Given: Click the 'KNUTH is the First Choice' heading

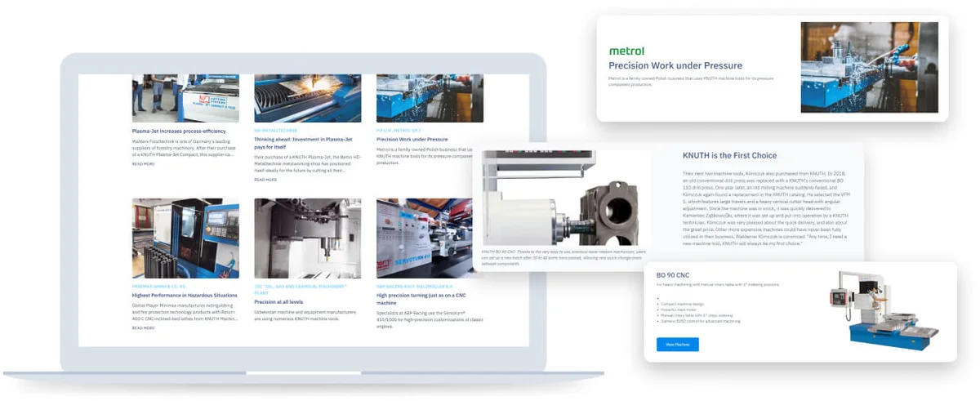Looking at the screenshot, I should [729, 155].
